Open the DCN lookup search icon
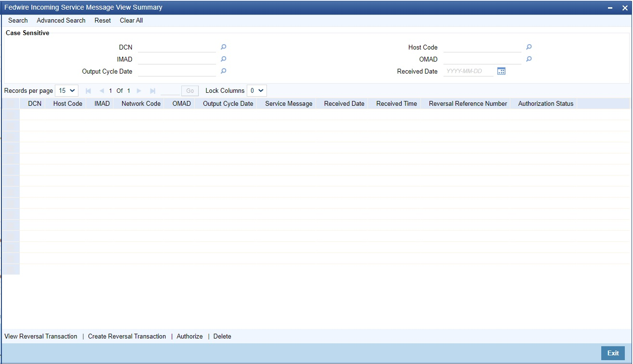This screenshot has height=364, width=633. point(223,47)
